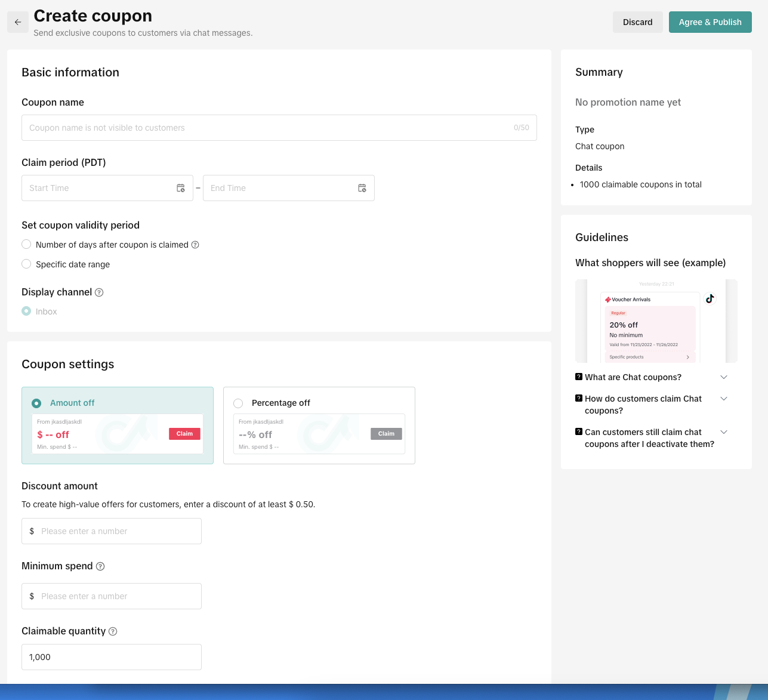Screen dimensions: 768x700
Task: Click the Display channel help icon
Action: 100,292
